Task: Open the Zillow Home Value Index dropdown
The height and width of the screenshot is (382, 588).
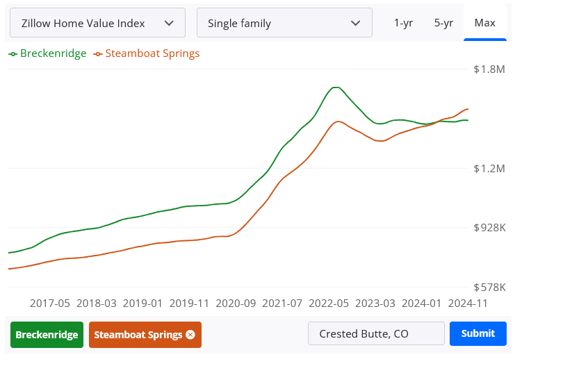Action: [x=97, y=23]
